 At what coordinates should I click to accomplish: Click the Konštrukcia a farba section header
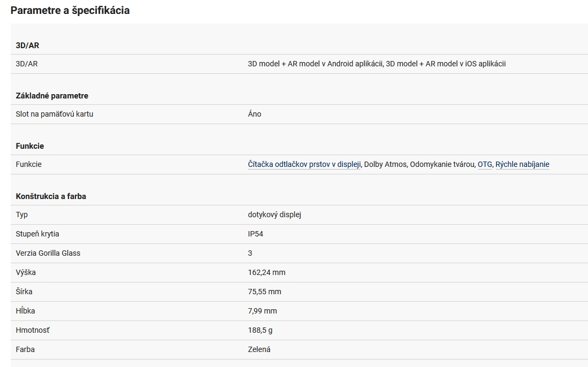[x=51, y=196]
